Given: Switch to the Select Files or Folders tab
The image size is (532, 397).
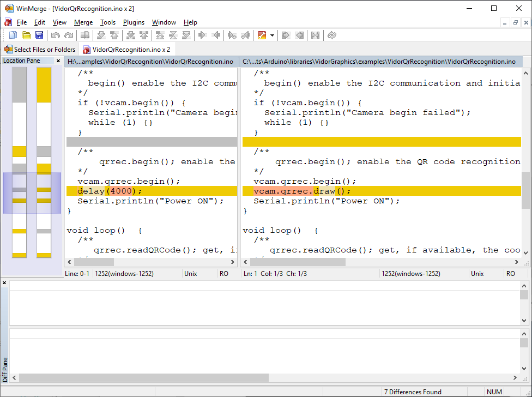Looking at the screenshot, I should [x=40, y=49].
